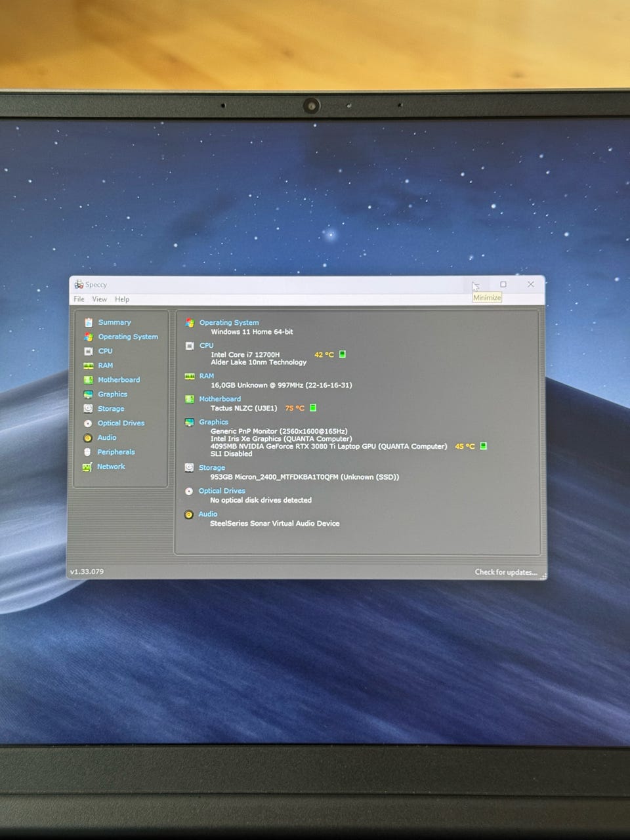630x840 pixels.
Task: Select Graphics in the sidebar
Action: (x=112, y=394)
